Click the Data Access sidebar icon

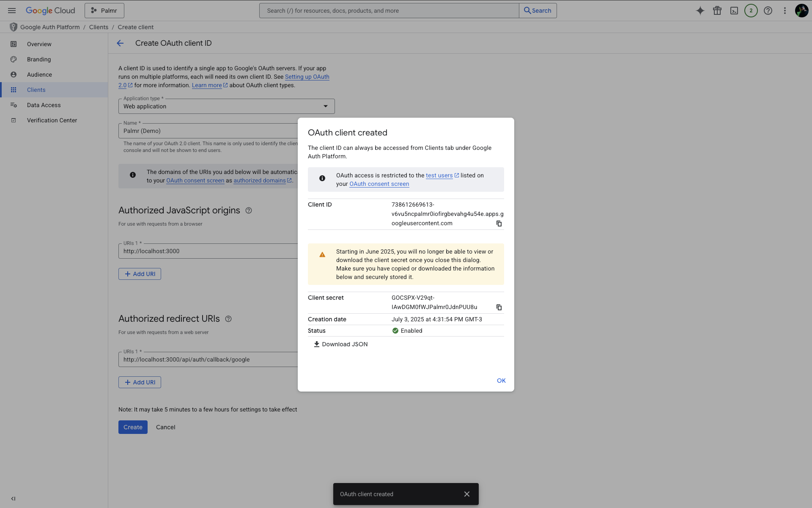(14, 105)
